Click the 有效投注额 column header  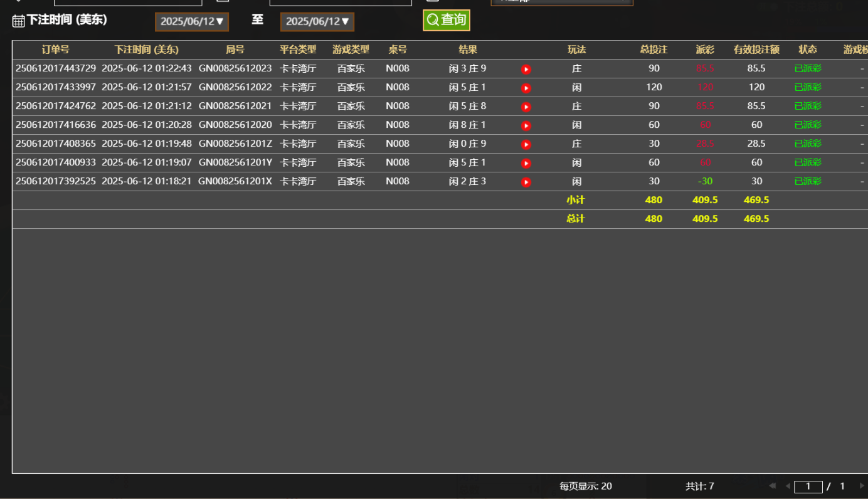[x=756, y=50]
